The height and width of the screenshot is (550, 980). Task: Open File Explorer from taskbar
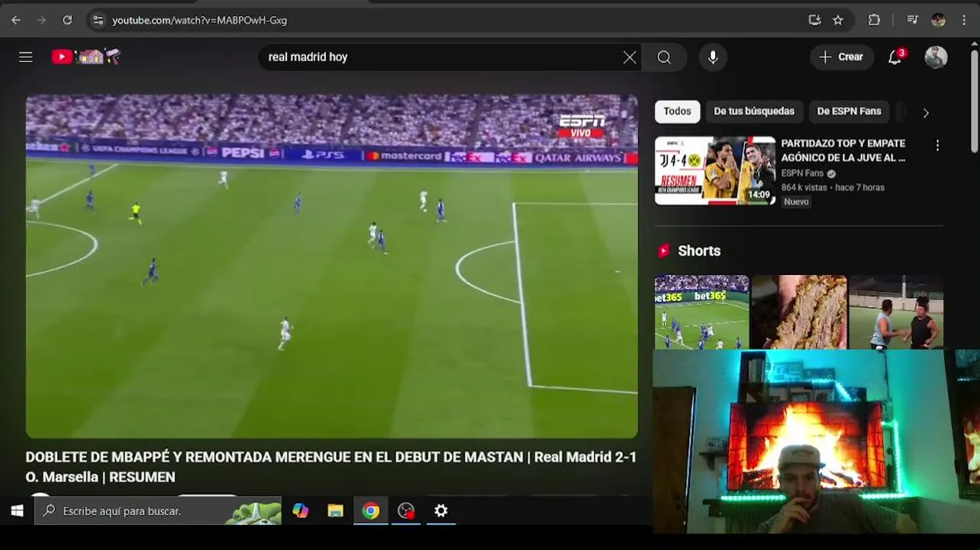tap(335, 511)
